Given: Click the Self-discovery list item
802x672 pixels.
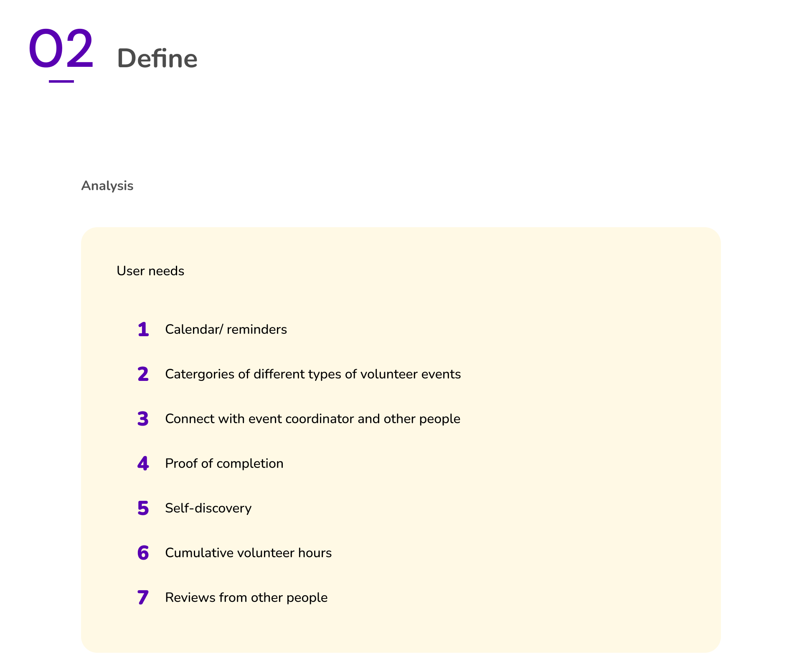Looking at the screenshot, I should (x=208, y=508).
